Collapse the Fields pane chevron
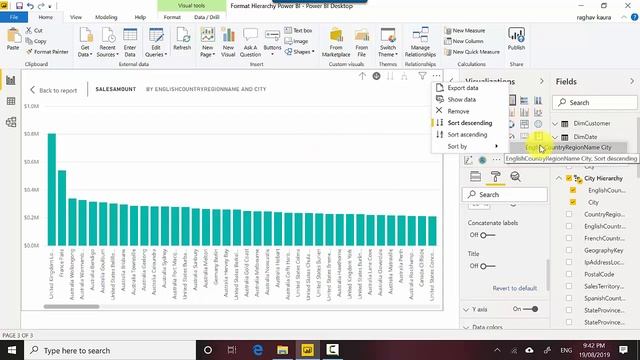The height and width of the screenshot is (360, 640). pyautogui.click(x=632, y=81)
